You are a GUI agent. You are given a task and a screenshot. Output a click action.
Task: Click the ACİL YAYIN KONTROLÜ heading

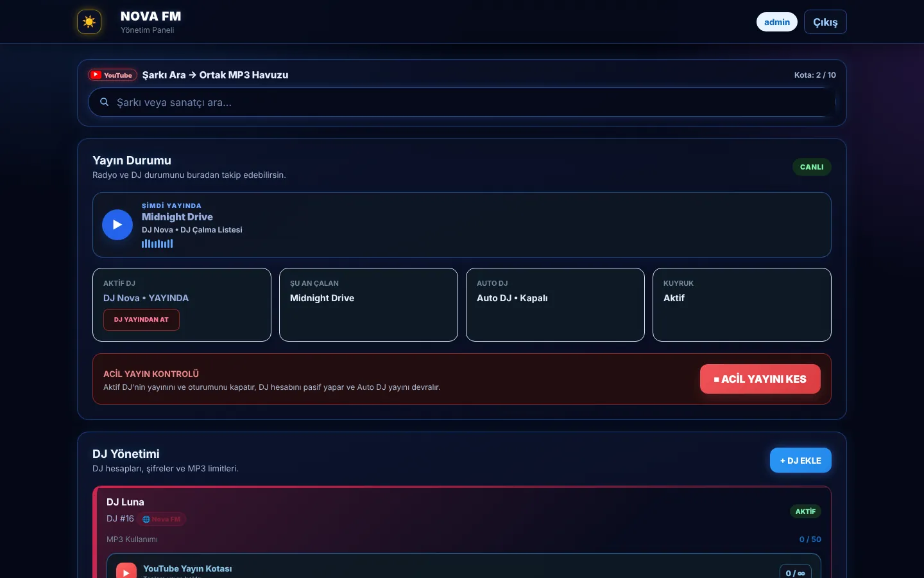151,374
